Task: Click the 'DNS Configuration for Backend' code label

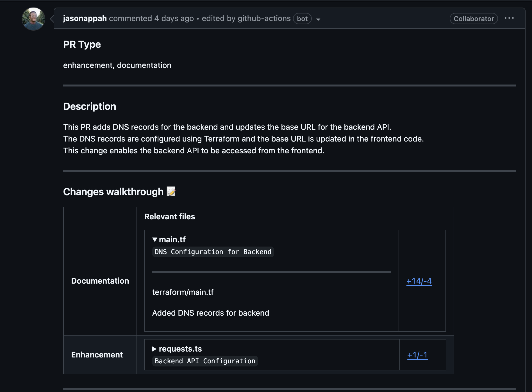Action: (x=213, y=252)
